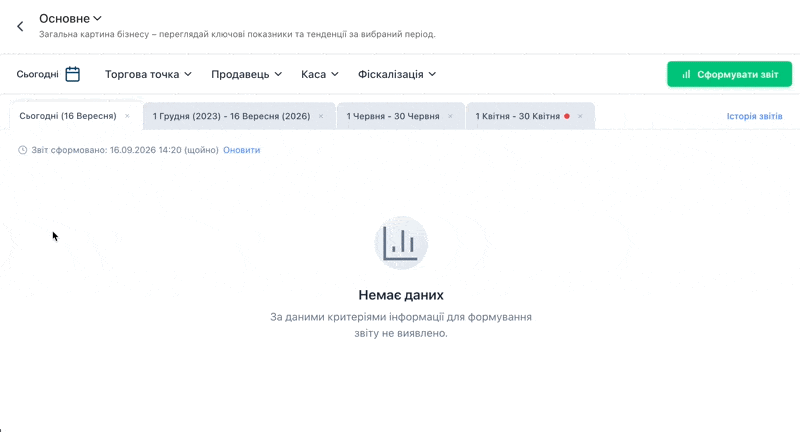
Task: Open the calendar date picker icon
Action: [72, 74]
